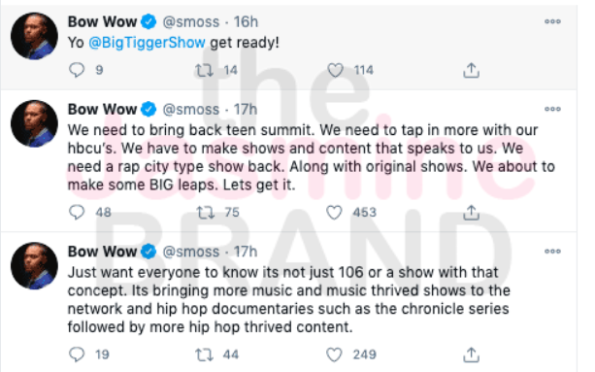Open more options on the teen summit tweet
The height and width of the screenshot is (372, 595).
coord(552,109)
